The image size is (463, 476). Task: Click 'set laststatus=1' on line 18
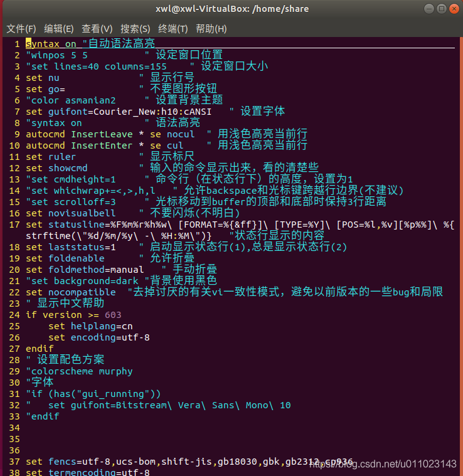(x=71, y=248)
